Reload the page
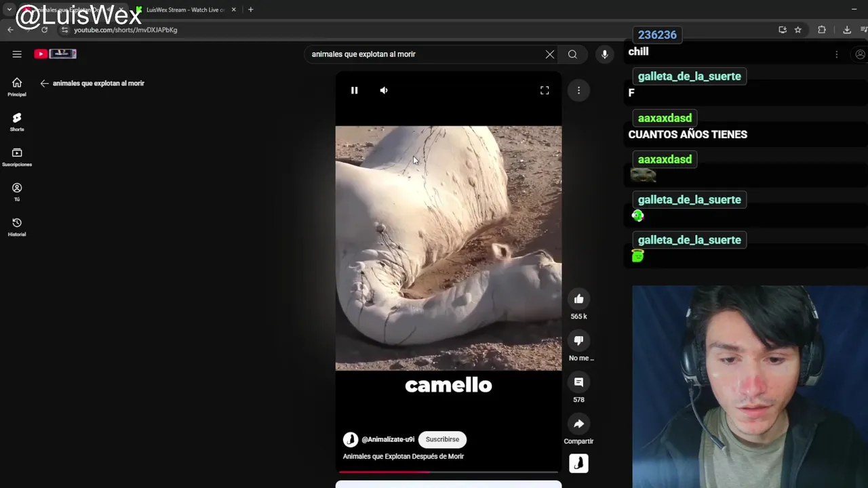The width and height of the screenshot is (868, 488). click(45, 30)
